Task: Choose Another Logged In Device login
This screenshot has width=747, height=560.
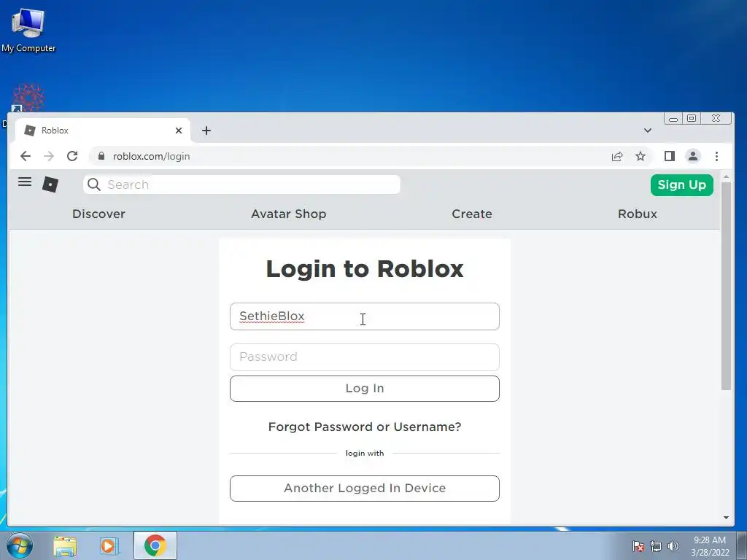Action: 365,488
